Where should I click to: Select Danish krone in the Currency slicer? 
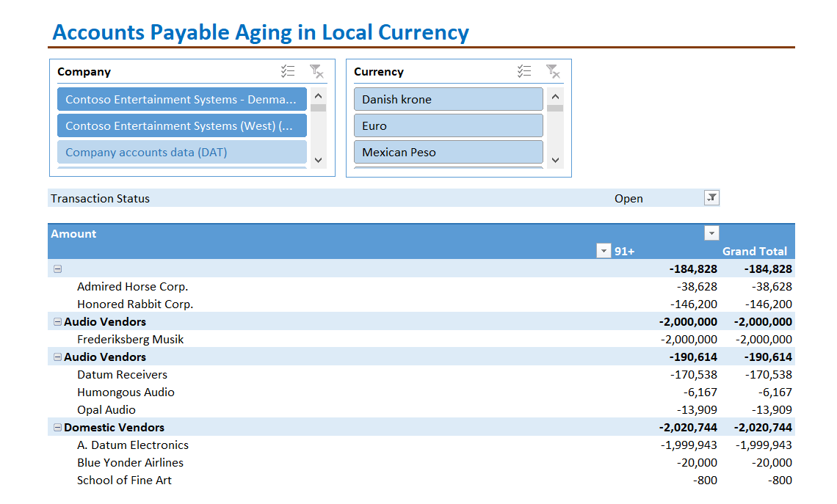pyautogui.click(x=448, y=99)
